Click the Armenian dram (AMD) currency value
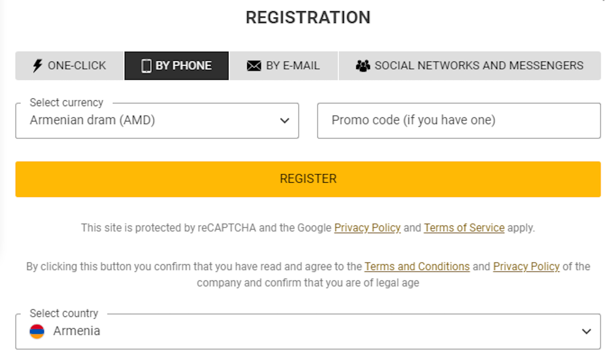This screenshot has width=610, height=364. click(x=92, y=120)
